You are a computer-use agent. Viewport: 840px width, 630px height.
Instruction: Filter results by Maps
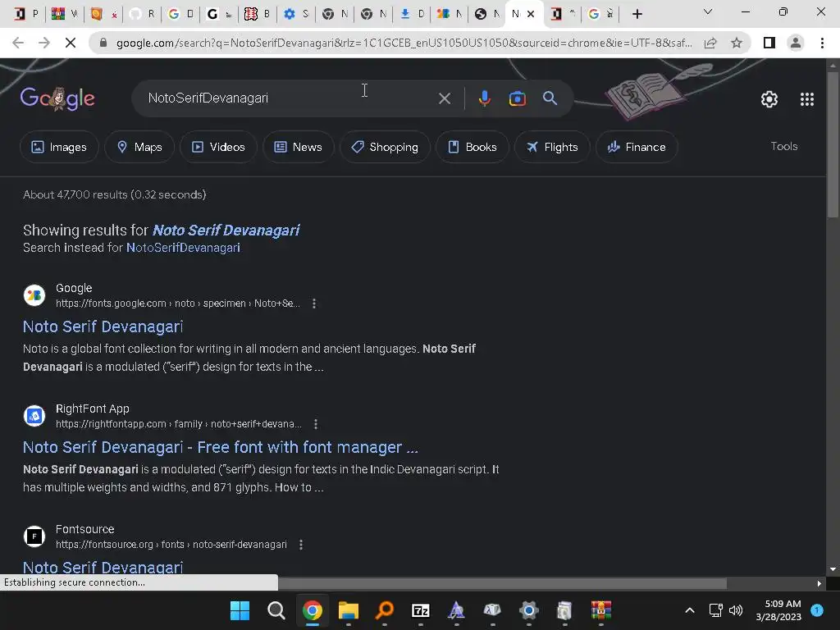[139, 147]
